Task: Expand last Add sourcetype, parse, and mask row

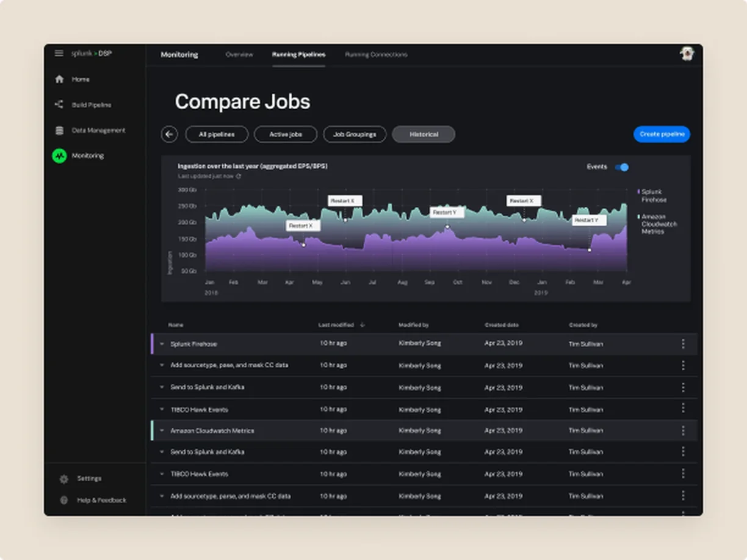Action: click(162, 497)
